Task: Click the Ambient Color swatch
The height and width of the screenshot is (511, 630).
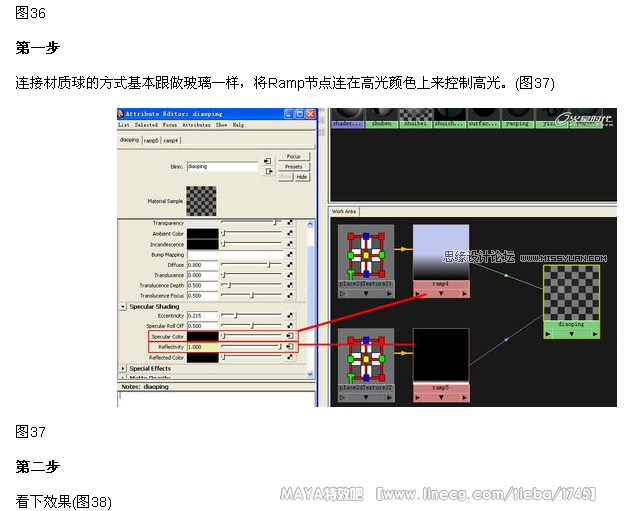Action: click(202, 234)
